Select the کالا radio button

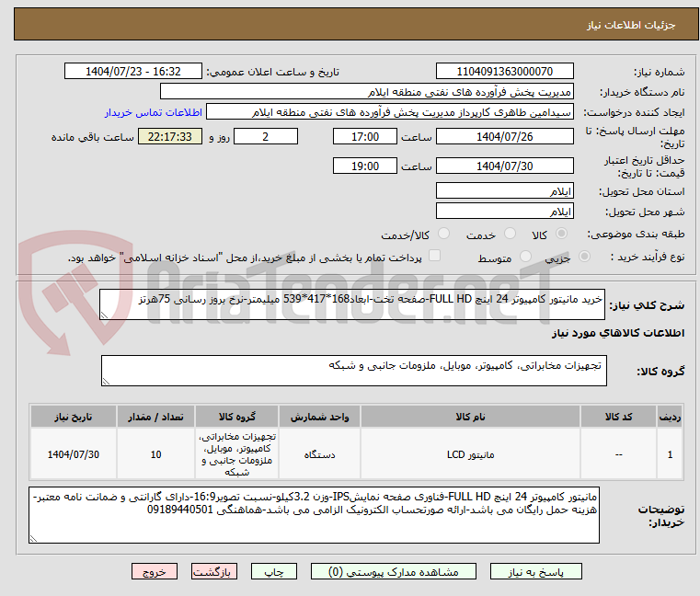point(562,234)
